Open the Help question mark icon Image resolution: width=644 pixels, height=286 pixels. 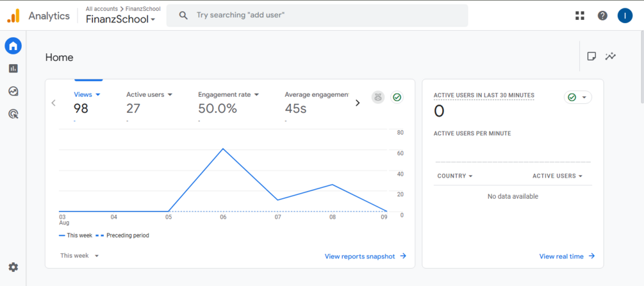coord(602,15)
